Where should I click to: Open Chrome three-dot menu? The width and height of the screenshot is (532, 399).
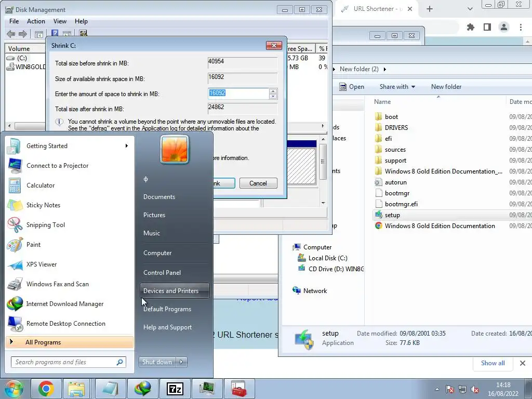coord(521,27)
